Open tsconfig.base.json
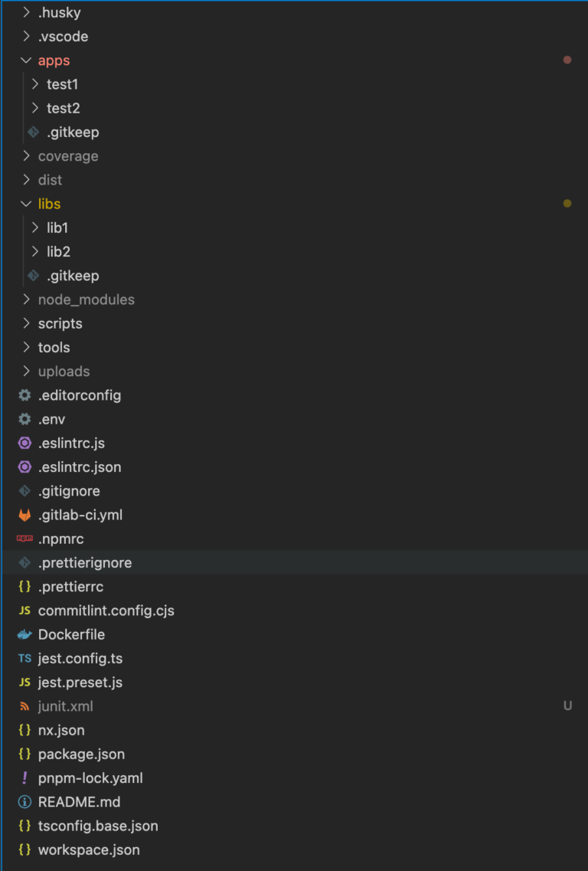Screen dimensions: 588x871 pyautogui.click(x=98, y=825)
